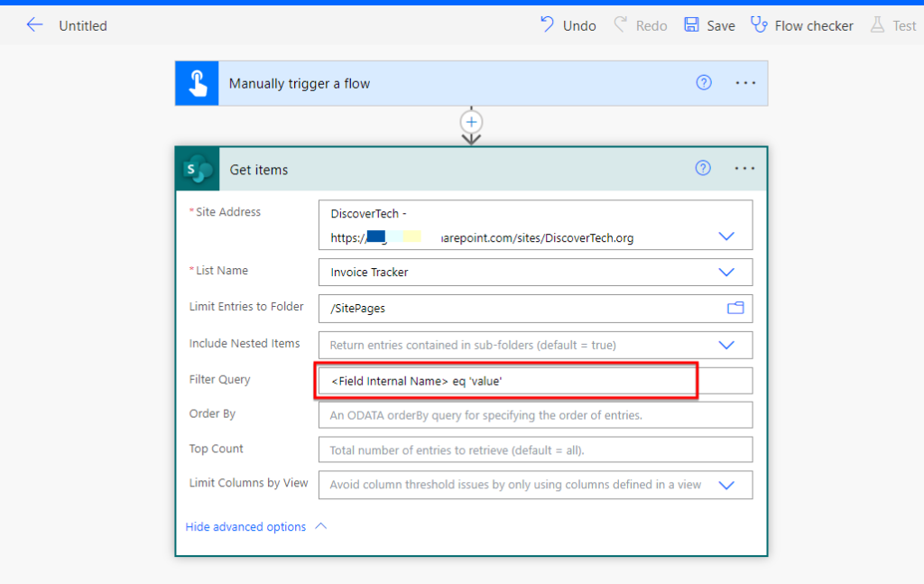Save the flow
This screenshot has height=584, width=924.
click(x=709, y=25)
